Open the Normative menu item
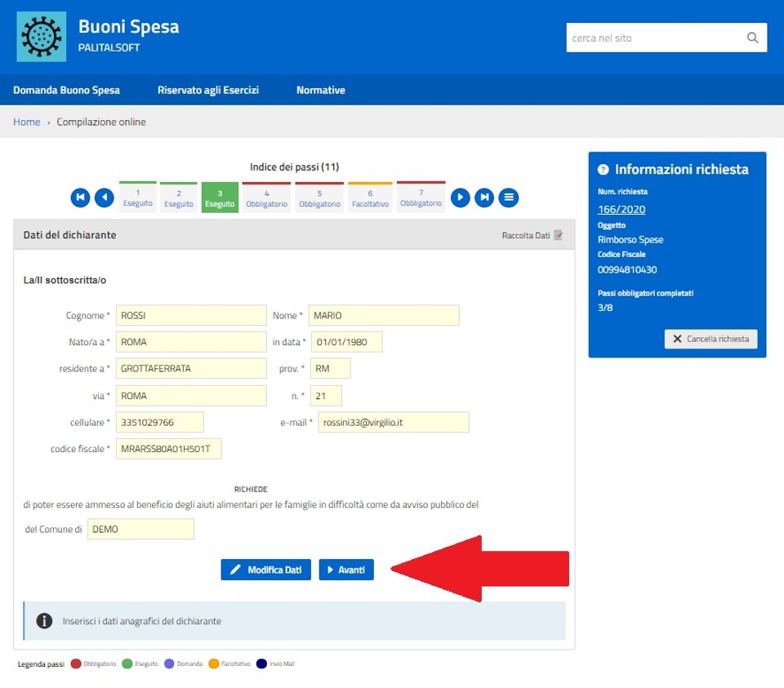 320,90
